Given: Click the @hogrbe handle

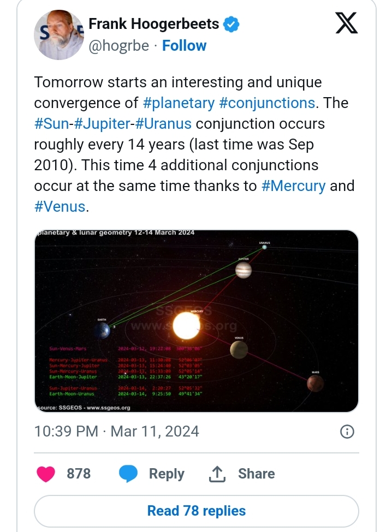Looking at the screenshot, I should click(x=118, y=46).
